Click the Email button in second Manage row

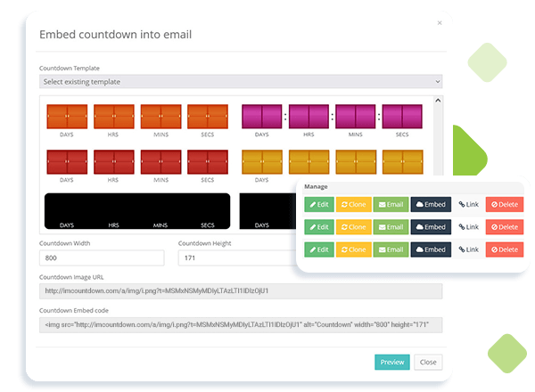[390, 227]
